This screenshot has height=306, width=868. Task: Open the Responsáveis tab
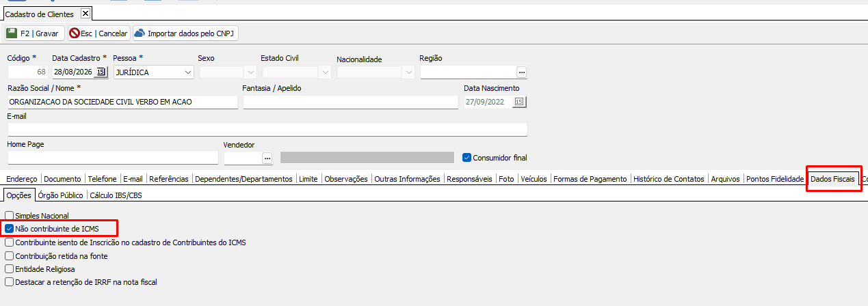(469, 179)
